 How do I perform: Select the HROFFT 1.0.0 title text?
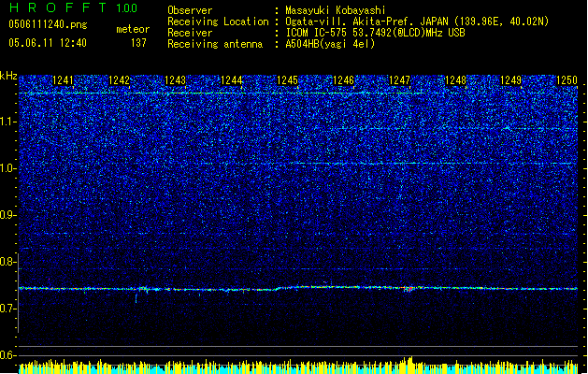tap(73, 7)
